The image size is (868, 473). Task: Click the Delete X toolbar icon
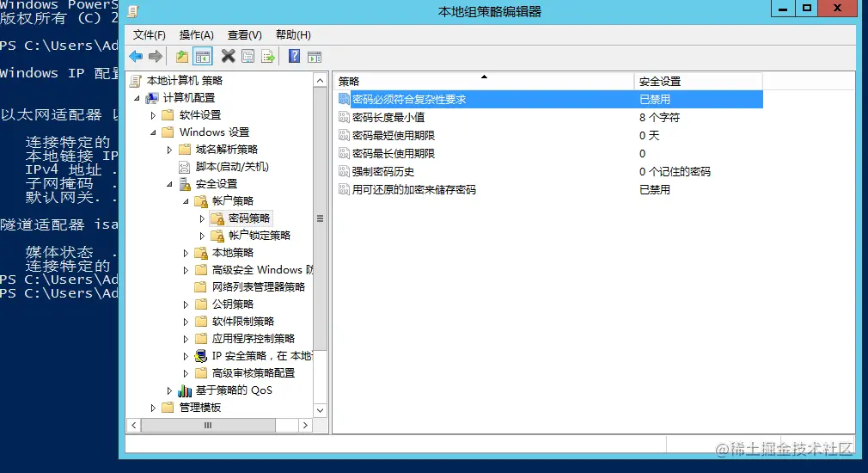[228, 56]
